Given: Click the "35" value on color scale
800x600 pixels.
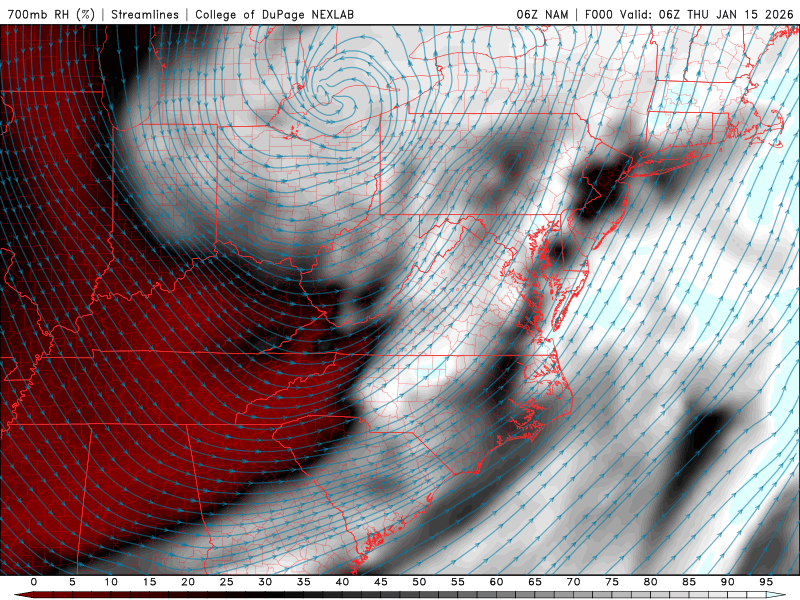Looking at the screenshot, I should tap(304, 582).
